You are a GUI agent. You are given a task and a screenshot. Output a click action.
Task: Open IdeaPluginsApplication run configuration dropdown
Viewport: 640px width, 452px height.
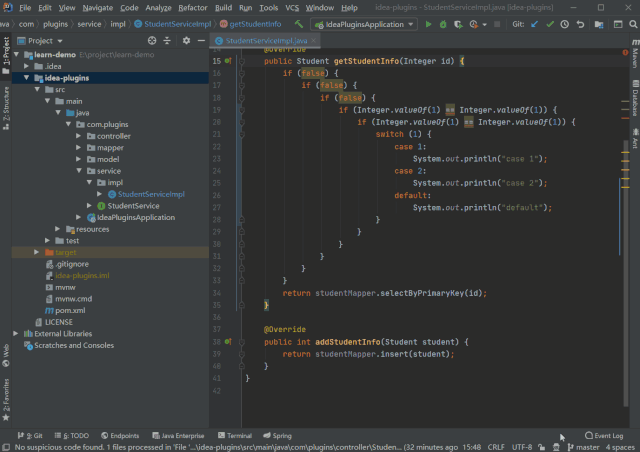coord(364,23)
